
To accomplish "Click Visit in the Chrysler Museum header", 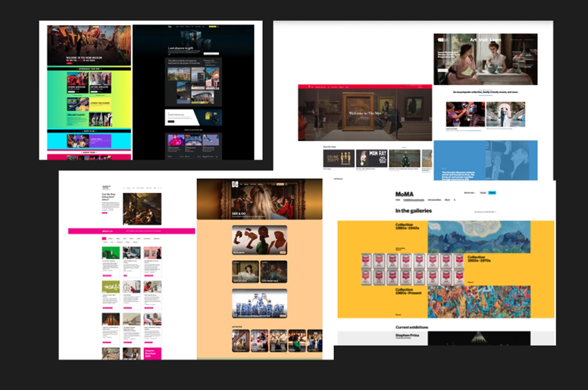I will pos(483,40).
